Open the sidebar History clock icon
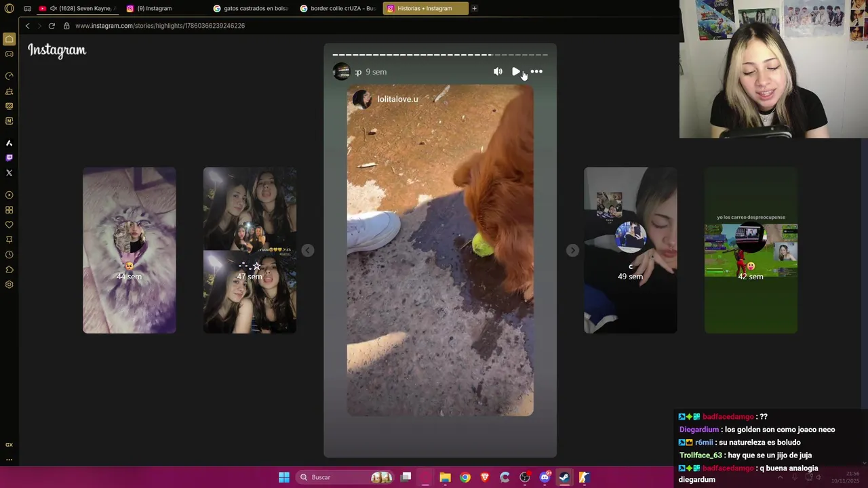 click(9, 255)
